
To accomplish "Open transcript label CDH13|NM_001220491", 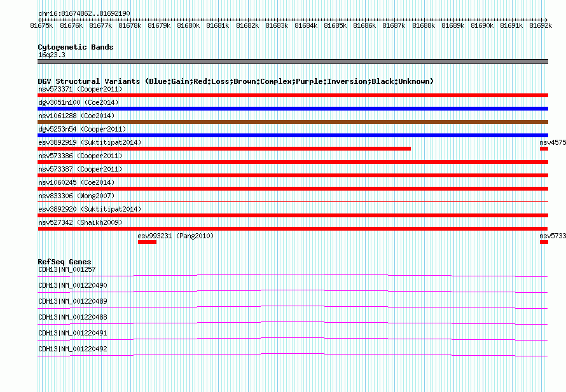I will [72, 333].
